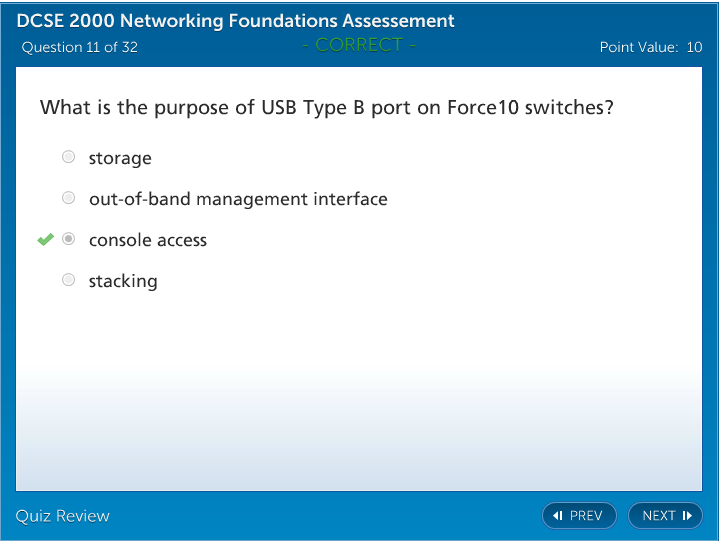
Task: Click the left arrow icon in PREV
Action: coord(558,516)
